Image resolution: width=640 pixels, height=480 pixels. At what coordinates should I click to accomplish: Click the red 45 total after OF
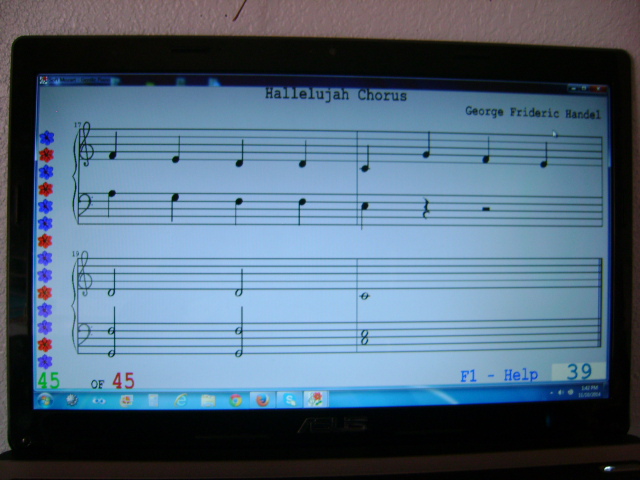[123, 381]
